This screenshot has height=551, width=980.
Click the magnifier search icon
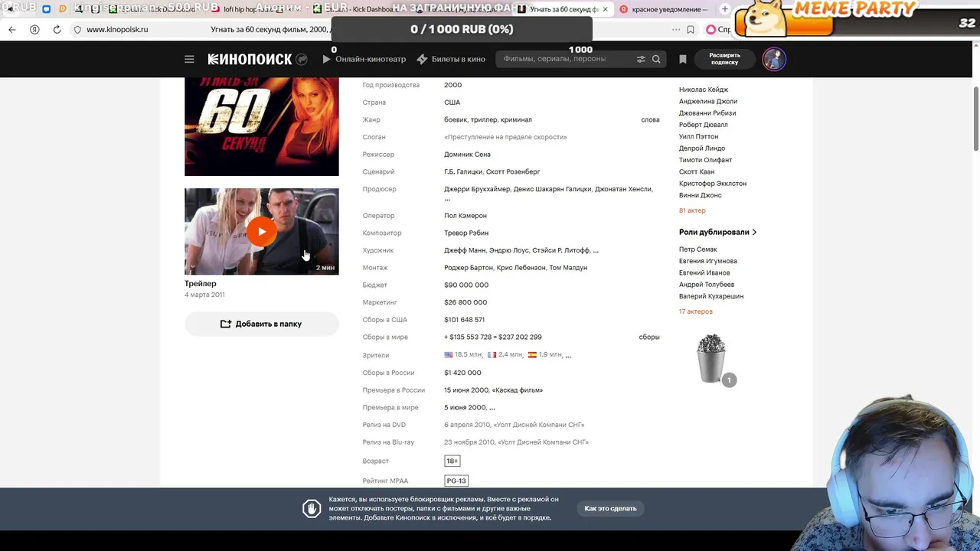(656, 59)
